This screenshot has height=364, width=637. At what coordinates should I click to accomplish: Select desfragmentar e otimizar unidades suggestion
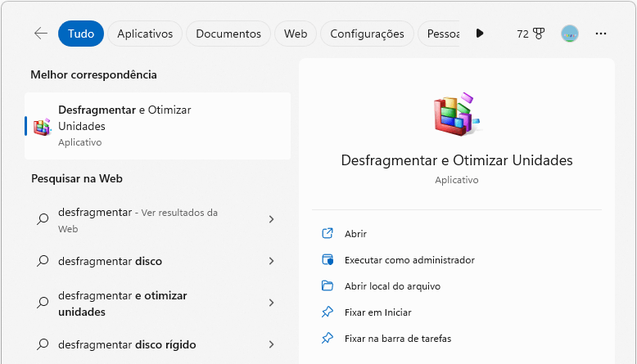pos(158,303)
